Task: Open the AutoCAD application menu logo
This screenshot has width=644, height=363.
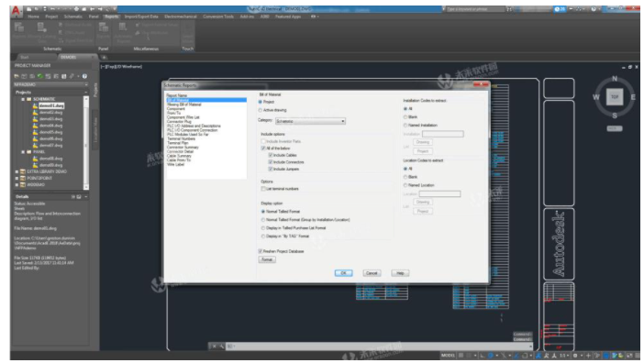Action: point(16,11)
